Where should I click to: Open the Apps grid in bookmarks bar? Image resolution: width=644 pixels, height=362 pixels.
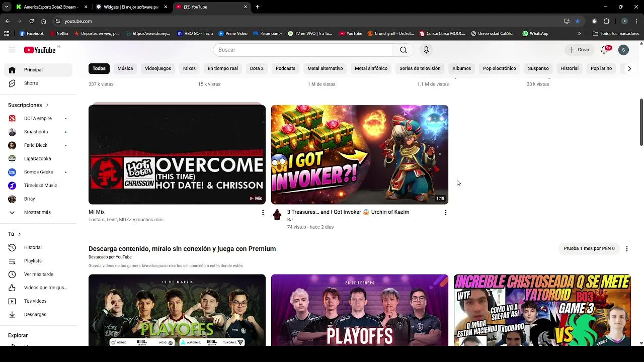point(7,34)
